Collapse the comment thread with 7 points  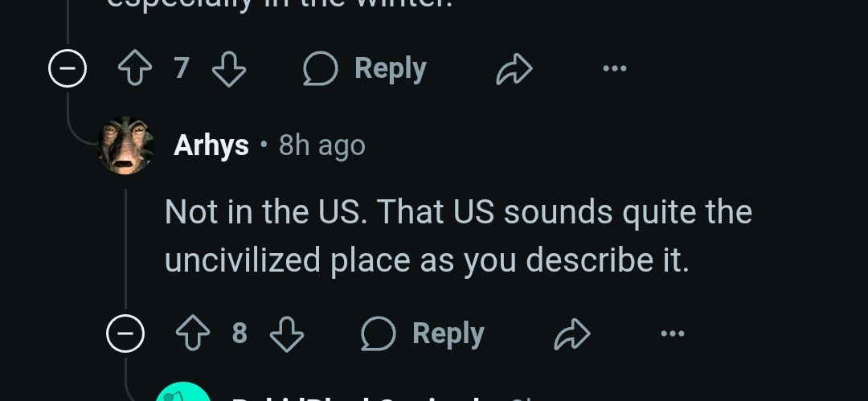[x=68, y=68]
